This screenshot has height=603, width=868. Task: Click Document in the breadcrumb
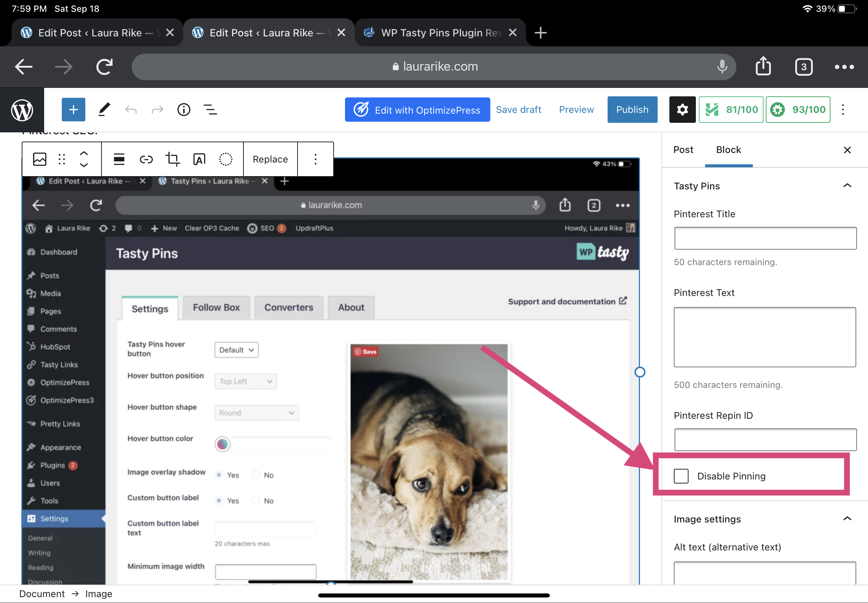click(x=42, y=594)
